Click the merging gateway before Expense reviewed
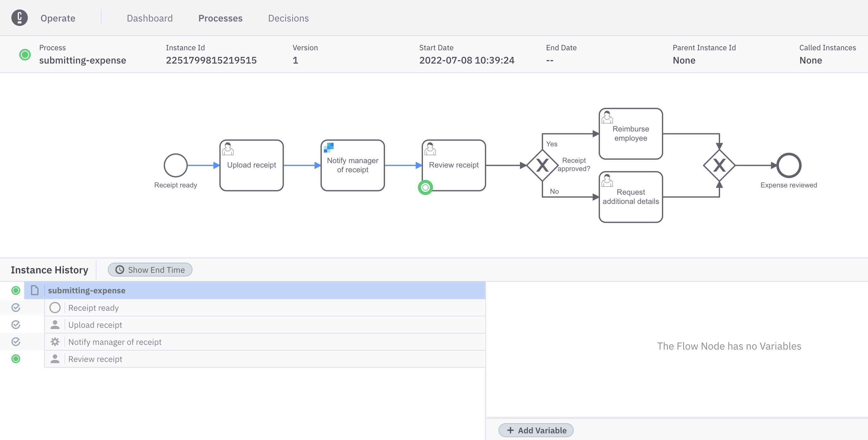Image resolution: width=868 pixels, height=440 pixels. pos(719,165)
